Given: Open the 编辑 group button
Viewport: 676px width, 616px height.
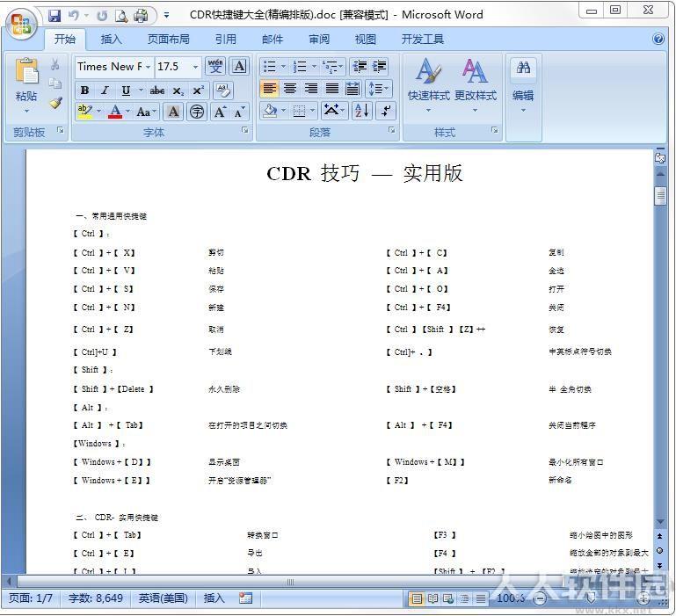Looking at the screenshot, I should 523,85.
